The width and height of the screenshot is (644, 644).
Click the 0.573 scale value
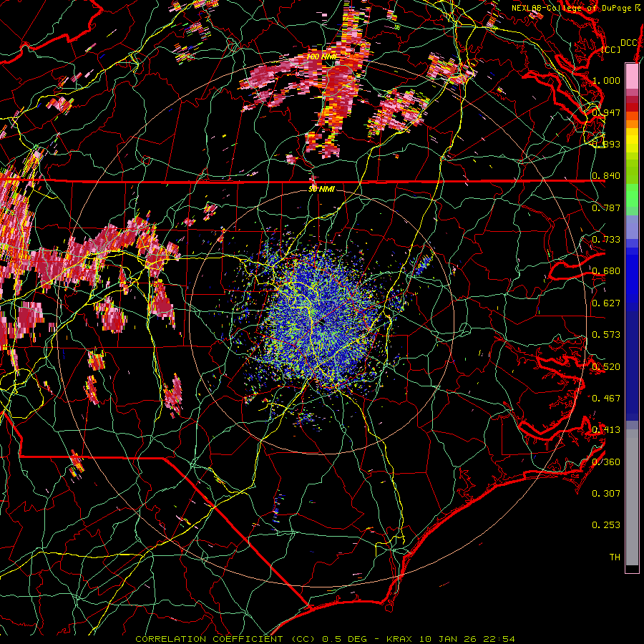pos(606,335)
